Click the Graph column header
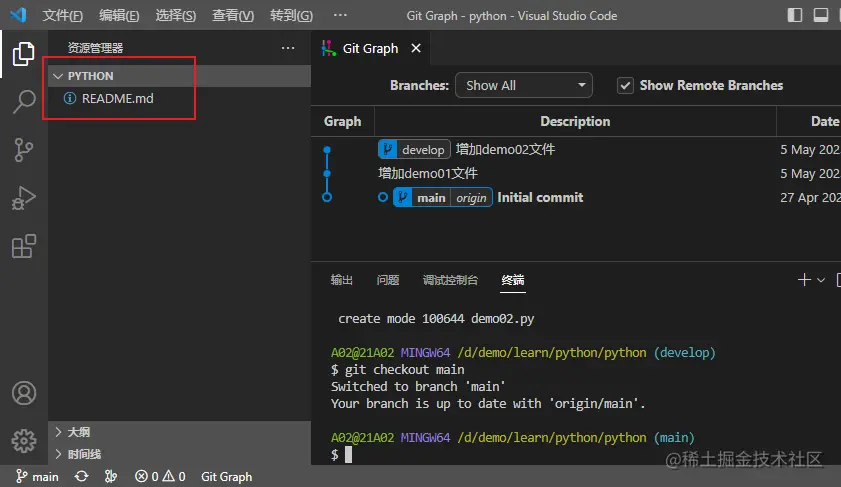The height and width of the screenshot is (487, 841). pyautogui.click(x=342, y=121)
